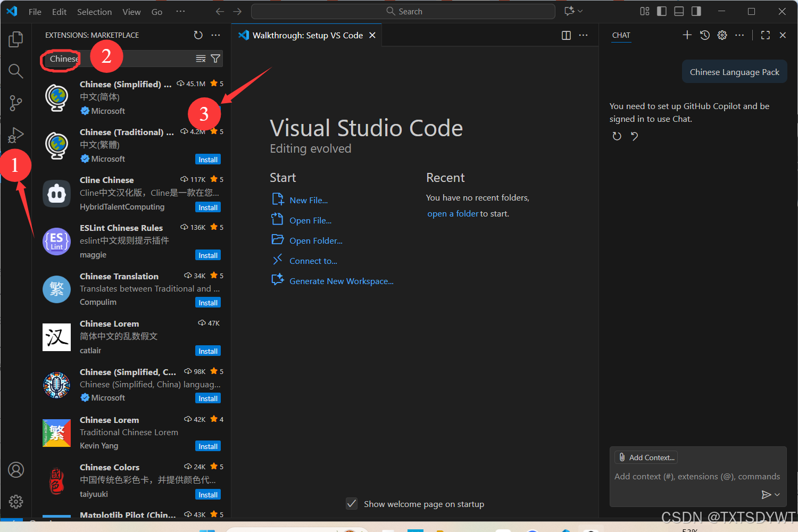798x532 pixels.
Task: Open the Selection menu
Action: [x=94, y=12]
